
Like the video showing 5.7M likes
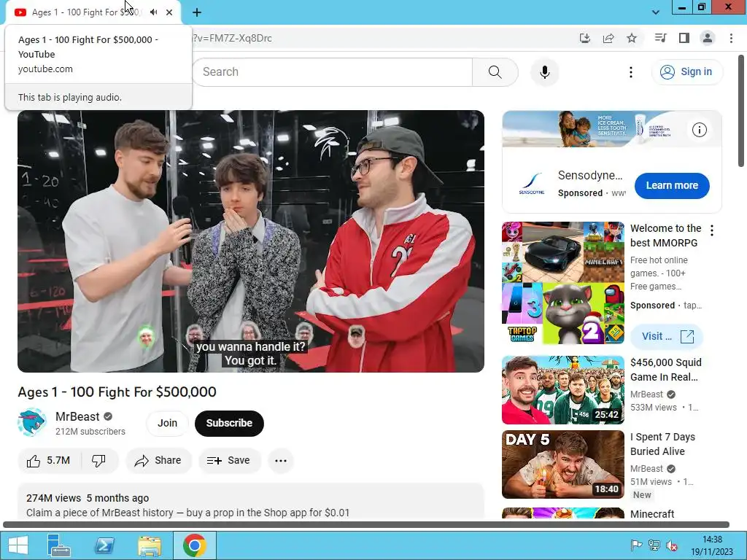pos(49,461)
